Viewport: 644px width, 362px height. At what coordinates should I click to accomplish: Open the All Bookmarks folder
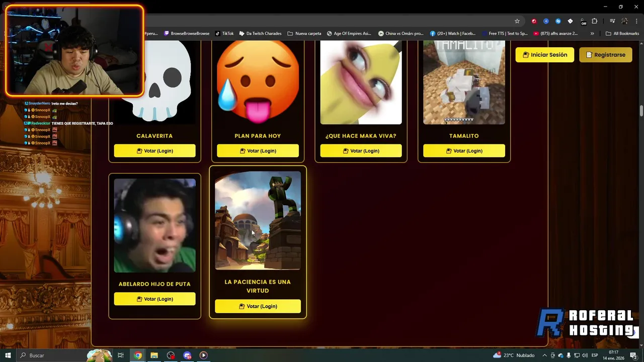pyautogui.click(x=622, y=34)
